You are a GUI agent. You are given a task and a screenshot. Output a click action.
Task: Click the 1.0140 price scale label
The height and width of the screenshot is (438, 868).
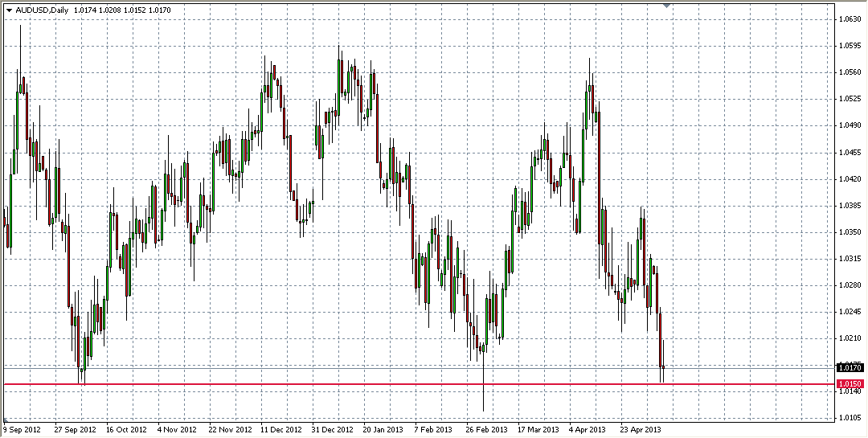click(x=850, y=391)
